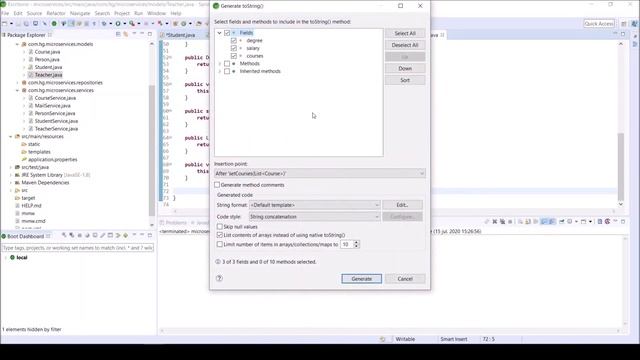Check the Inherited methods checkbox
The width and height of the screenshot is (640, 360).
click(227, 71)
